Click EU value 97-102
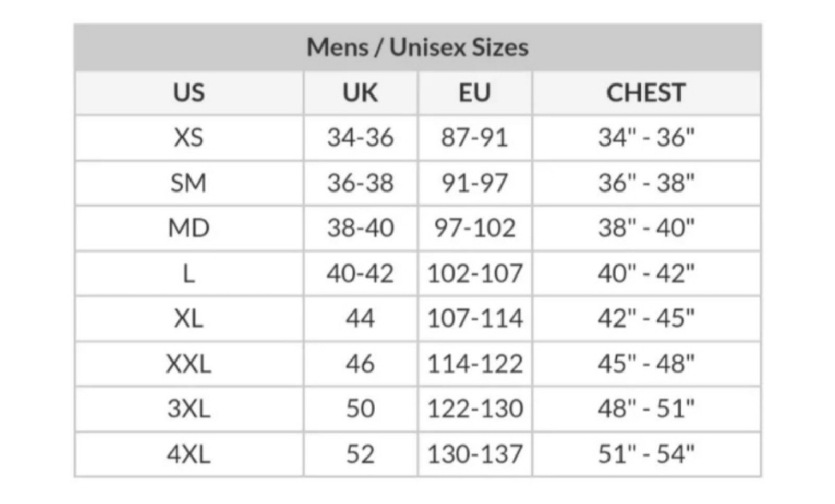 474,228
